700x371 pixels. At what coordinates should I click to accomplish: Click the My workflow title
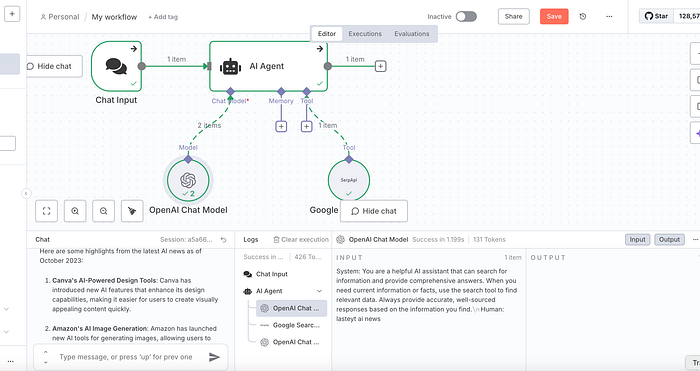[x=114, y=17]
